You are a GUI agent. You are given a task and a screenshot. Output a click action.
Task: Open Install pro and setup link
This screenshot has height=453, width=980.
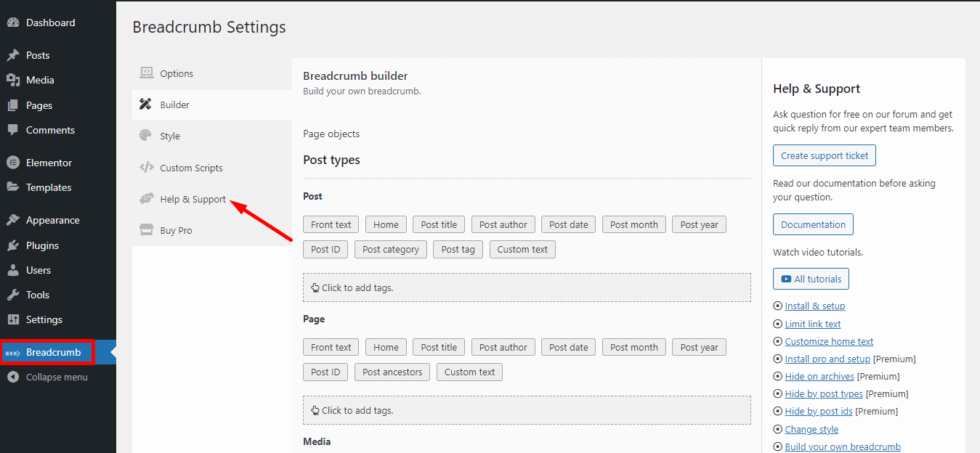pyautogui.click(x=827, y=359)
